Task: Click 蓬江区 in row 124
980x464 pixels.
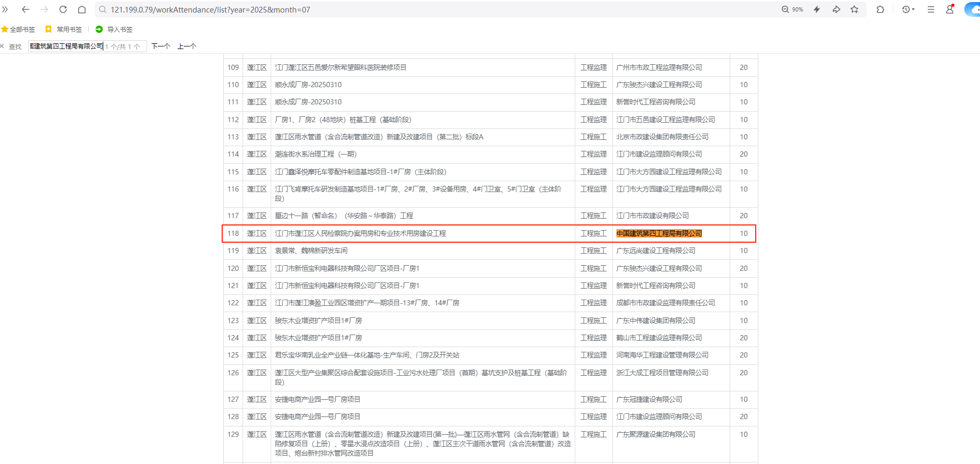Action: click(x=257, y=338)
